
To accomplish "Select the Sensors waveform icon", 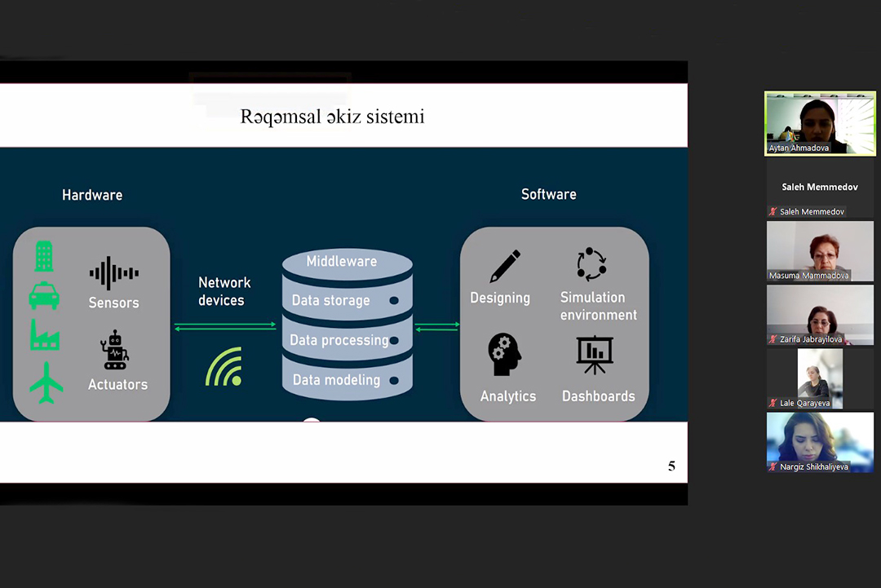I will point(113,273).
